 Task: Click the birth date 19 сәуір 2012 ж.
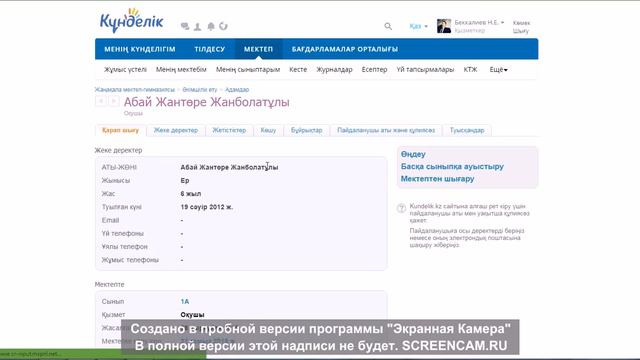tap(207, 207)
